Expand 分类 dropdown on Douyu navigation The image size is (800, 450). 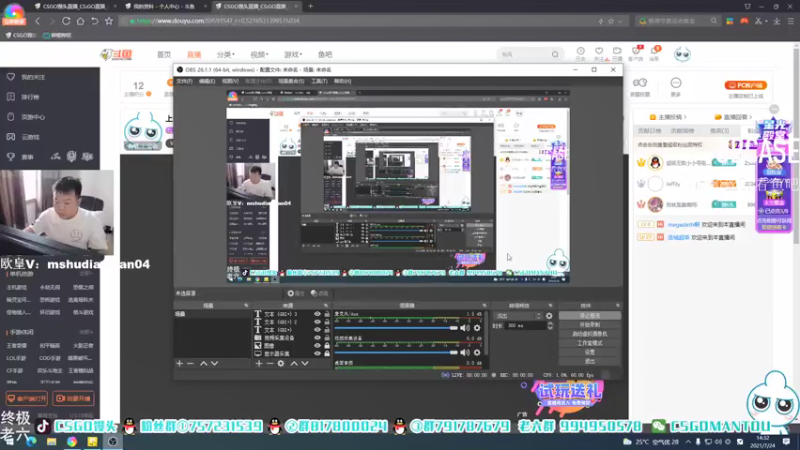point(226,55)
